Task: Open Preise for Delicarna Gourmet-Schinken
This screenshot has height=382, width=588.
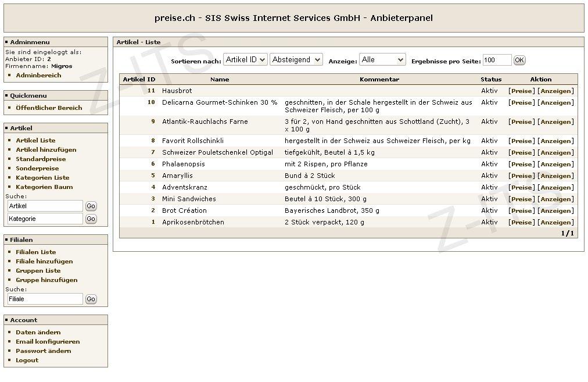Action: [522, 102]
